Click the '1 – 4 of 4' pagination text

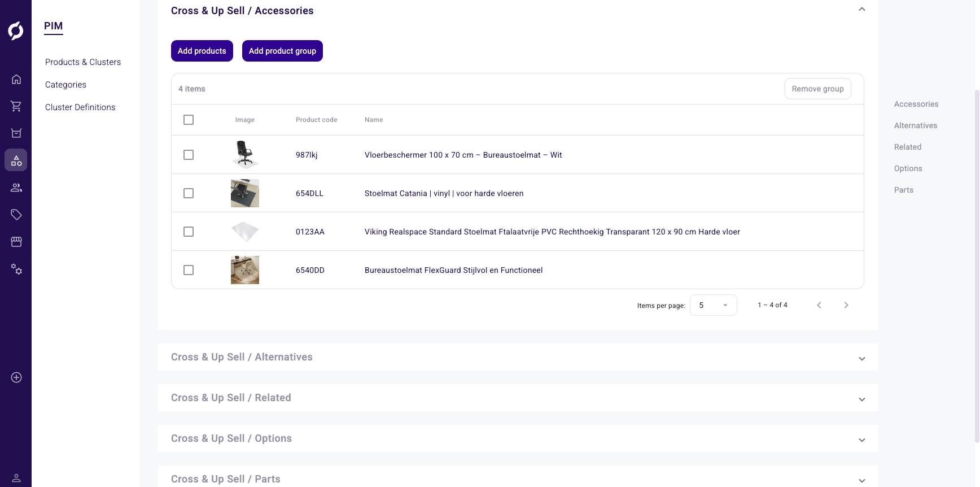point(772,305)
